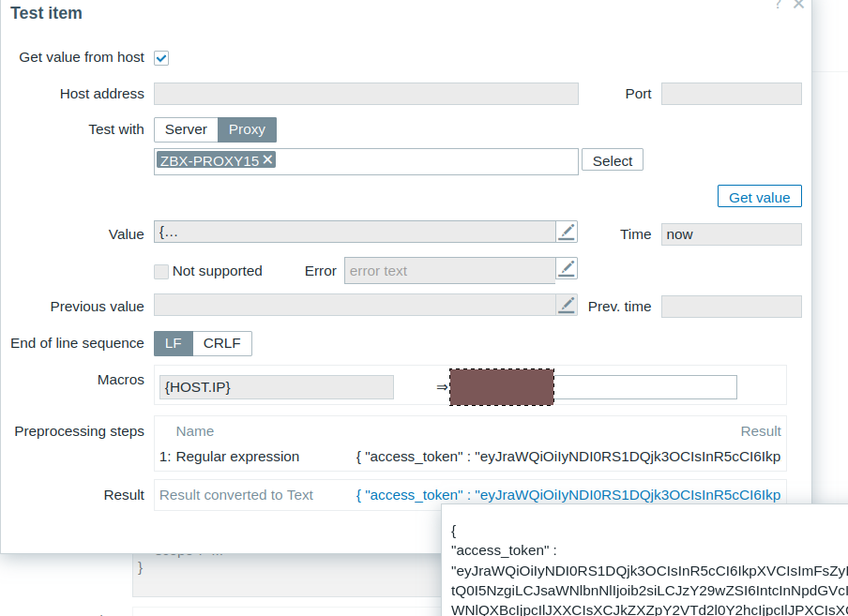Viewport: 848px width, 616px height.
Task: Set end of line sequence to CRLF
Action: coord(222,343)
